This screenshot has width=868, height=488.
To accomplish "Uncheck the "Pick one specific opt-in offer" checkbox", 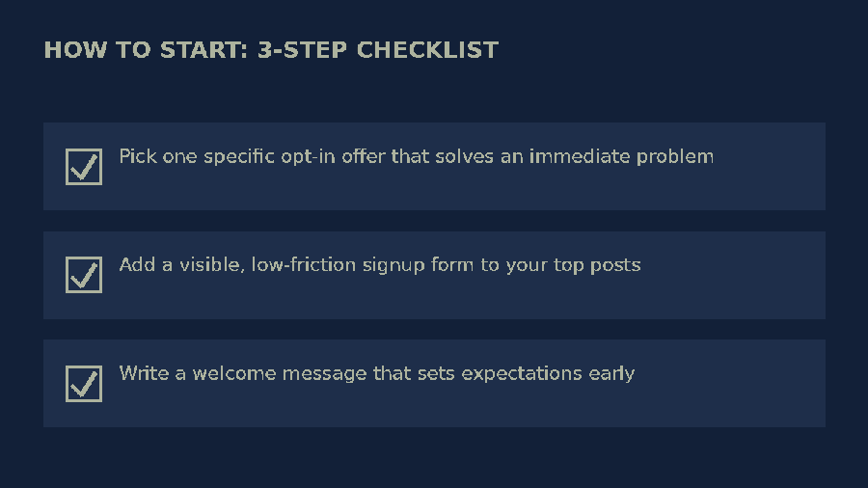I will point(84,167).
